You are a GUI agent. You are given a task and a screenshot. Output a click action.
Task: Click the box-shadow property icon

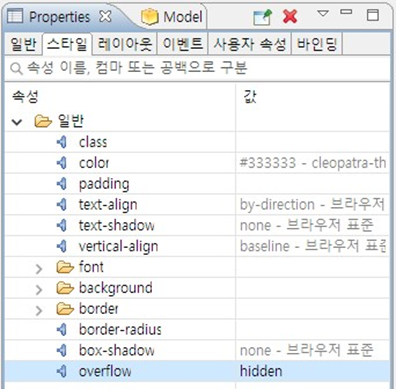pos(62,350)
